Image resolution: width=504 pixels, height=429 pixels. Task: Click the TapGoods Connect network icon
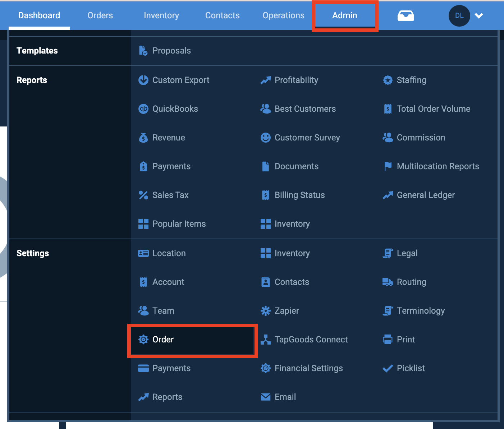point(266,340)
